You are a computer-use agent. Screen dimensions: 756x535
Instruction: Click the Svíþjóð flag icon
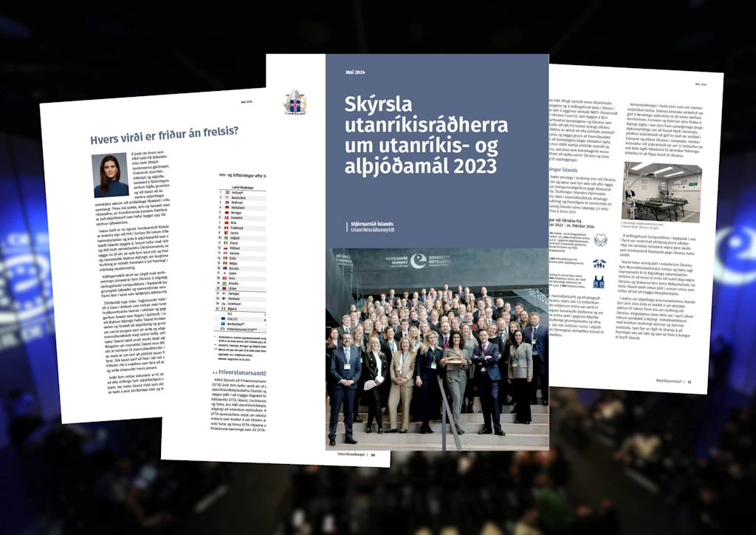pos(226,238)
